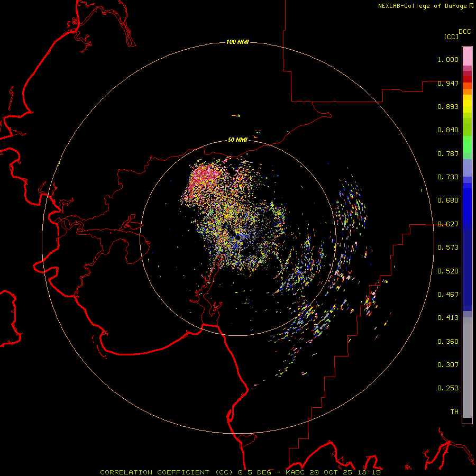Click the pink top segment of color bar

coord(467,57)
